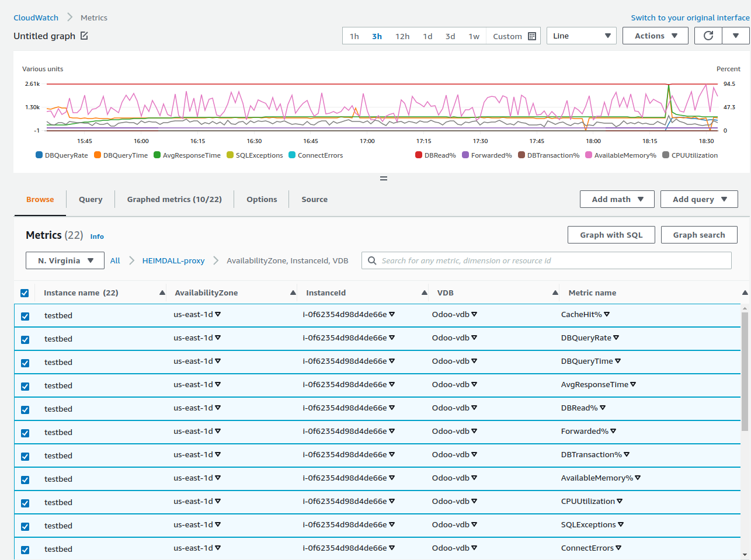Image resolution: width=751 pixels, height=560 pixels.
Task: Open the Actions dropdown
Action: pyautogui.click(x=655, y=35)
